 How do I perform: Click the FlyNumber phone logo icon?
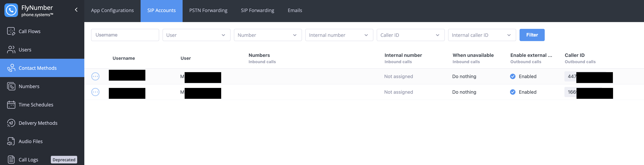pos(11,10)
